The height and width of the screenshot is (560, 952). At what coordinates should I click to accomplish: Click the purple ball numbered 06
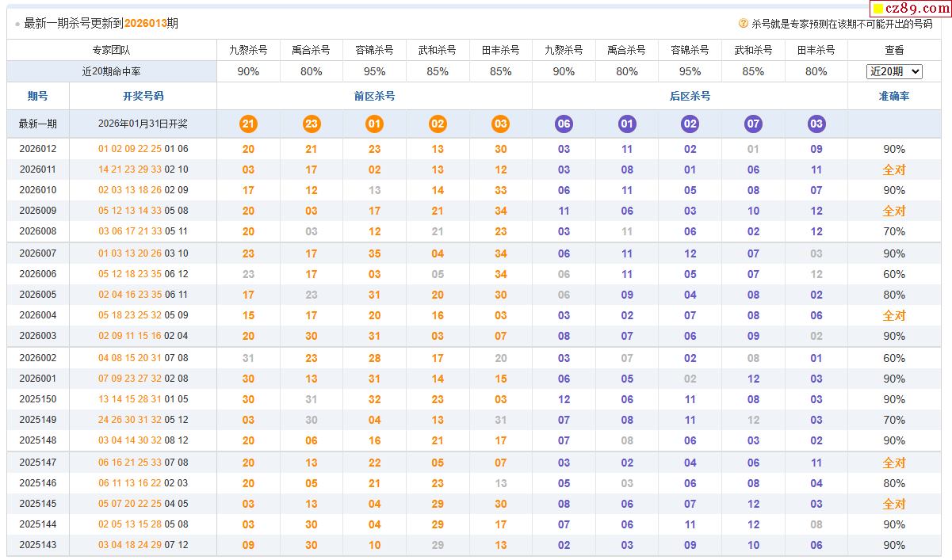point(564,124)
